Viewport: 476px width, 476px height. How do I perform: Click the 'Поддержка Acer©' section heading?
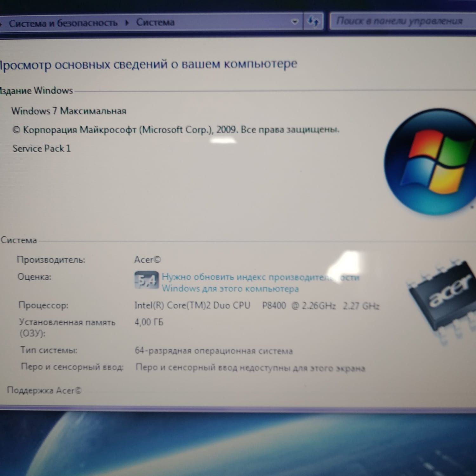44,390
